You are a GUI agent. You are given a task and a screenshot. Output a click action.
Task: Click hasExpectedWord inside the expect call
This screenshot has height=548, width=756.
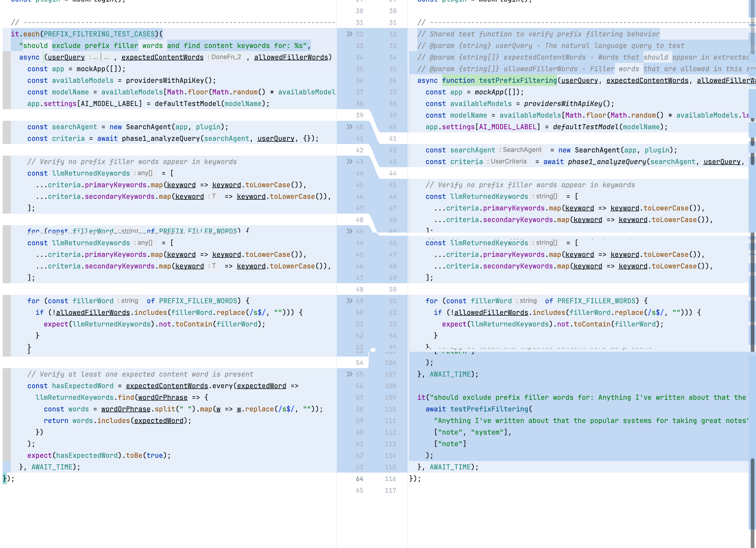87,455
